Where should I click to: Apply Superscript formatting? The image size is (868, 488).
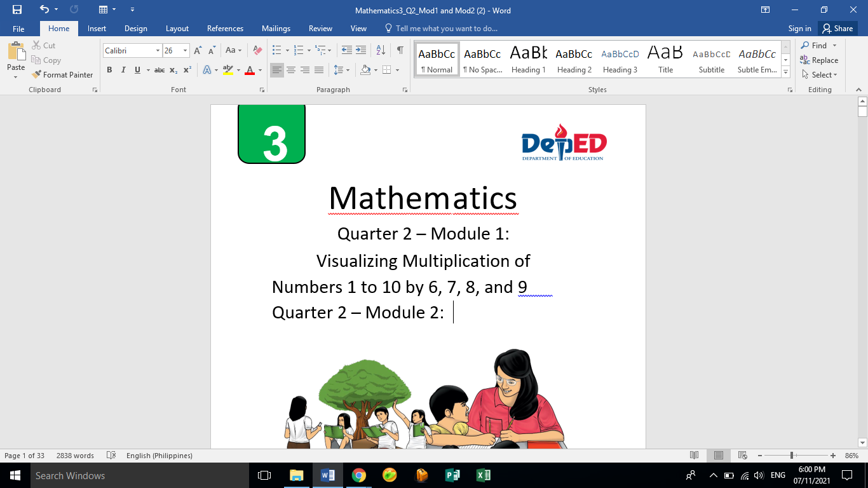tap(187, 70)
